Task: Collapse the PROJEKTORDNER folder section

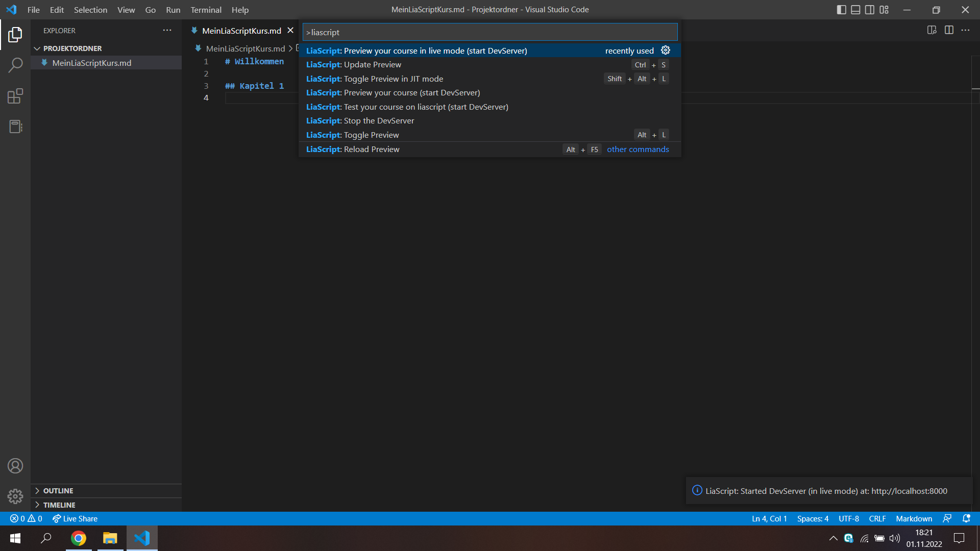Action: pos(106,48)
